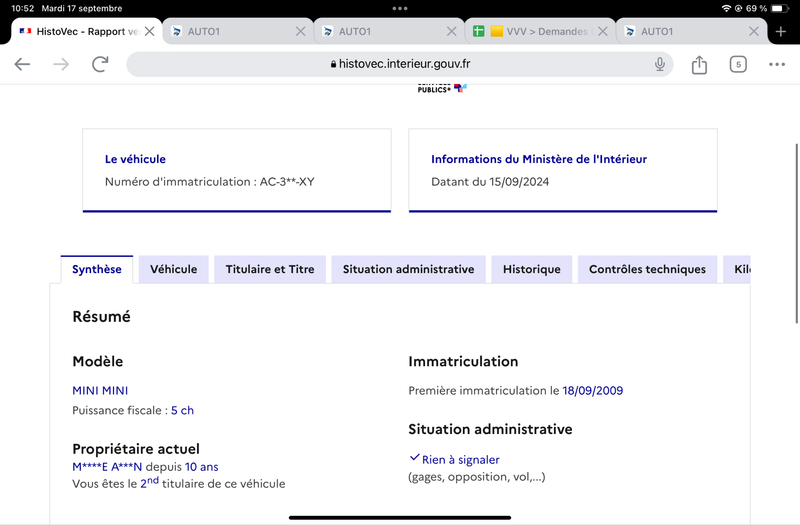This screenshot has width=800, height=525.
Task: Click the page vertical scrollbar
Action: pyautogui.click(x=796, y=233)
